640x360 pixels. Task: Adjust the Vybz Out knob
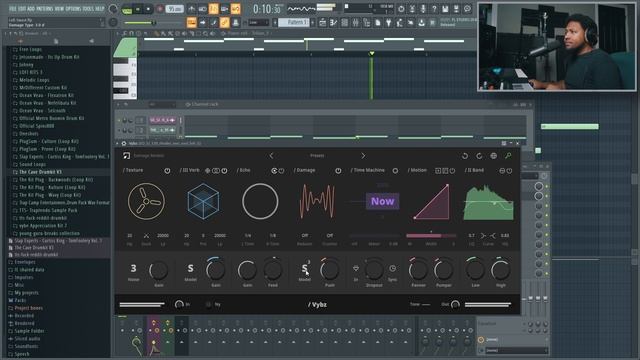455,304
